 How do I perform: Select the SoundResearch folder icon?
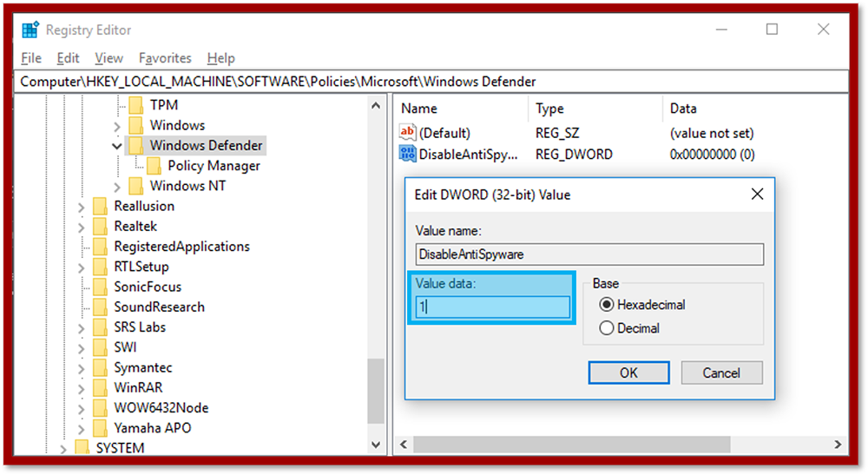[100, 307]
